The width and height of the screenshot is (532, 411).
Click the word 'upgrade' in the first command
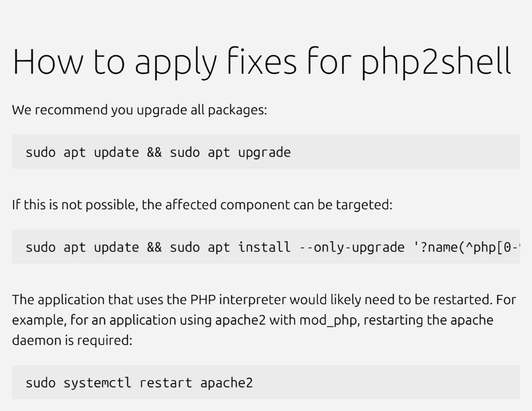click(264, 153)
